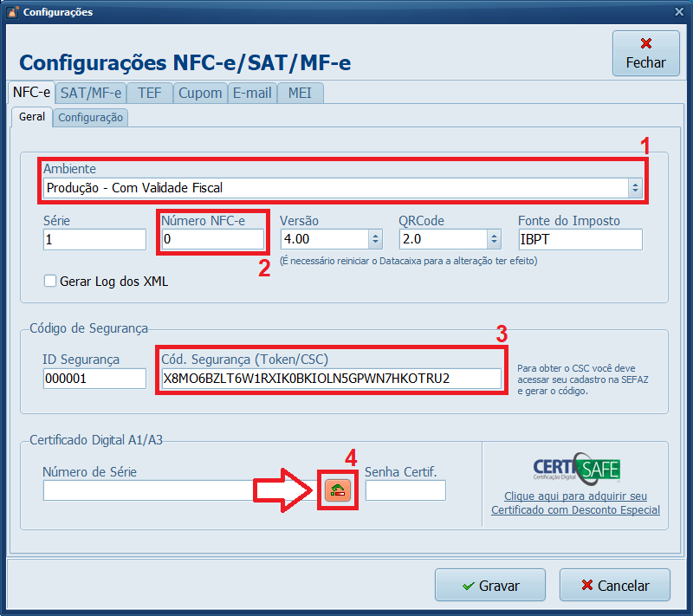Image resolution: width=693 pixels, height=616 pixels.
Task: Open the MEI tab
Action: [299, 92]
